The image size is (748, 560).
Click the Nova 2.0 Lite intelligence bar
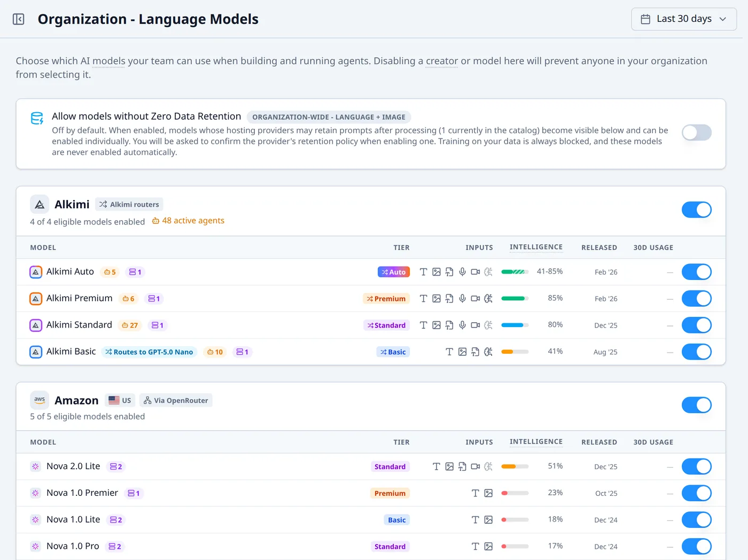[515, 466]
